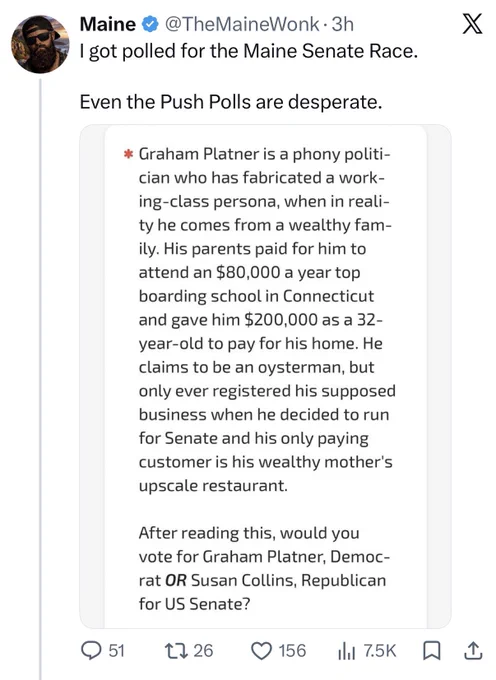Open the "Maine" display name profile
This screenshot has width=496, height=680.
pyautogui.click(x=108, y=24)
